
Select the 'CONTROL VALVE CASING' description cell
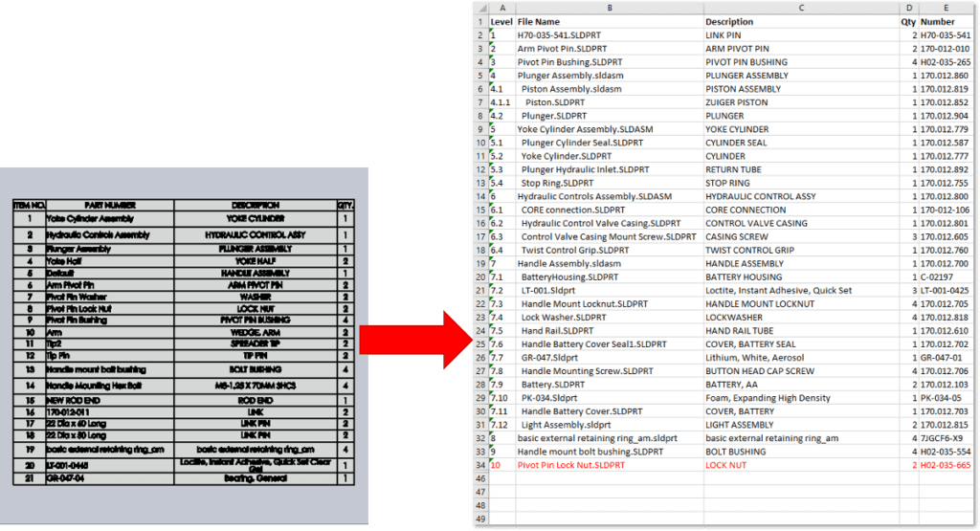click(x=801, y=224)
